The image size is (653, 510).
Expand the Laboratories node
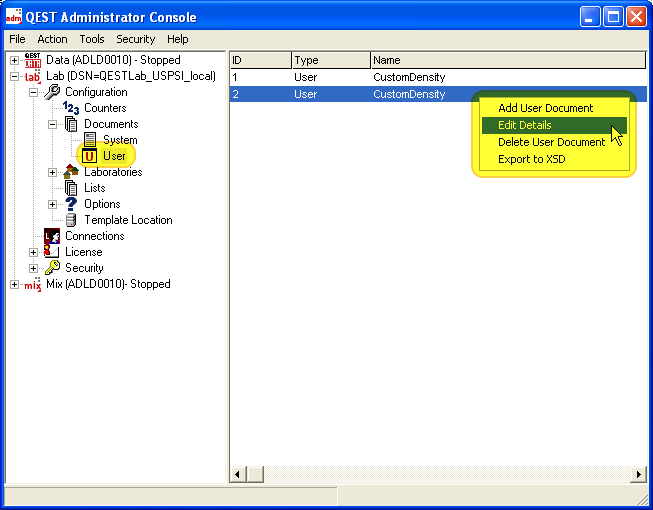click(52, 172)
